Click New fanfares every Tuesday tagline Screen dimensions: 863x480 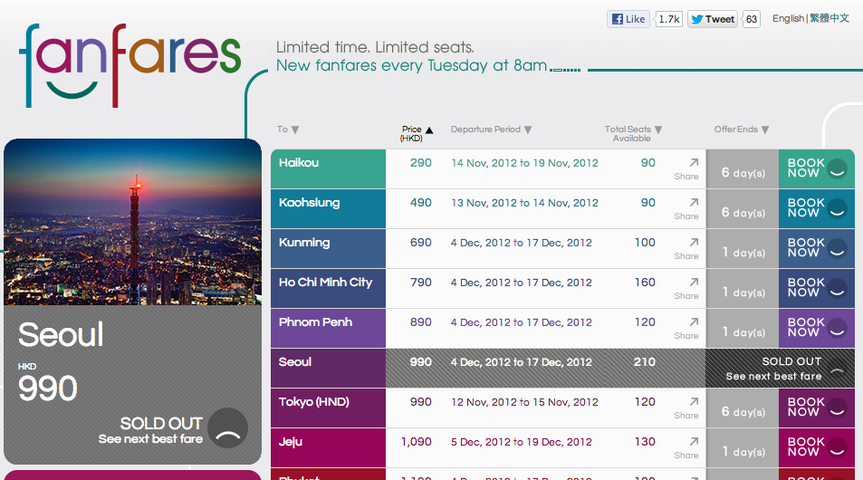(x=411, y=66)
